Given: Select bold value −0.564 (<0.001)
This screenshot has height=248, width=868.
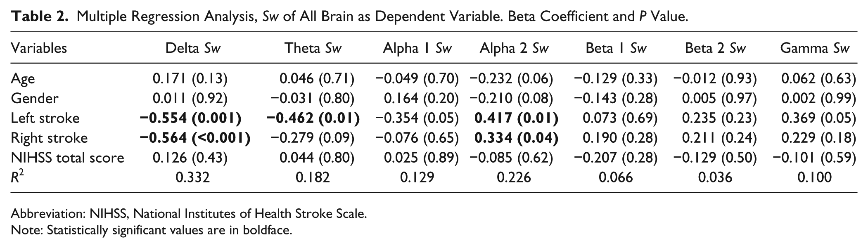Looking at the screenshot, I should point(195,138).
